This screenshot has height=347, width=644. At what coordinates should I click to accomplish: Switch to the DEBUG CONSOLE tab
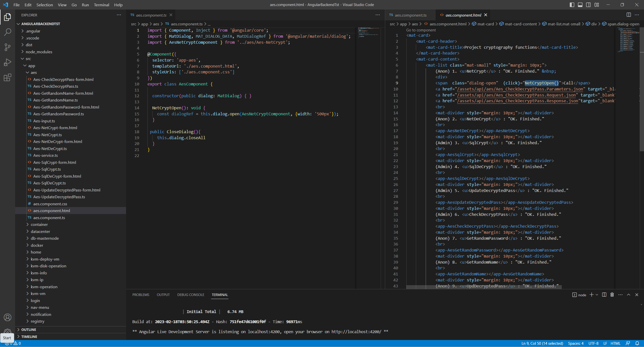(190, 294)
